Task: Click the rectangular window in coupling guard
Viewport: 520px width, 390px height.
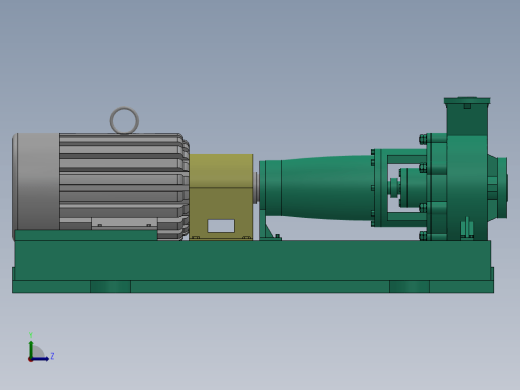Action: [221, 226]
